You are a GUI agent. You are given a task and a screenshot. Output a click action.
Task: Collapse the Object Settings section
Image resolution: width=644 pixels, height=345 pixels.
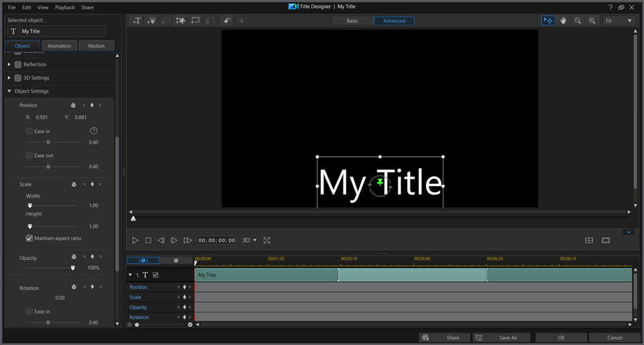[x=9, y=91]
